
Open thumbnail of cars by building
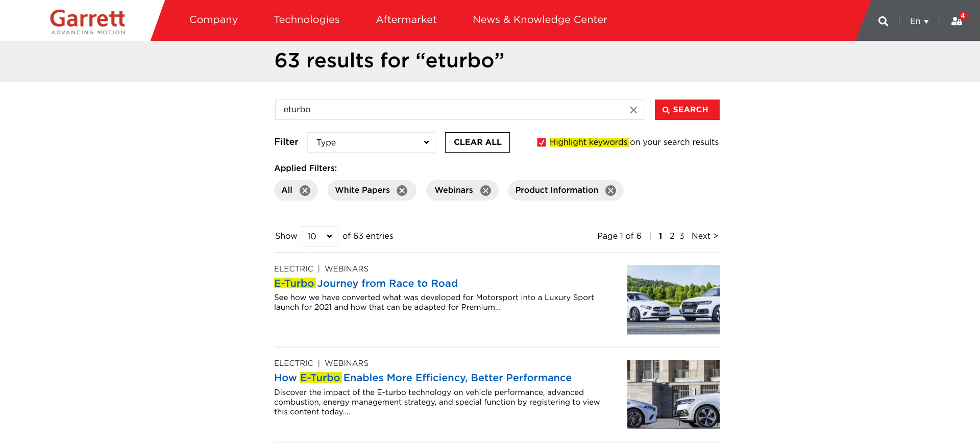point(673,394)
